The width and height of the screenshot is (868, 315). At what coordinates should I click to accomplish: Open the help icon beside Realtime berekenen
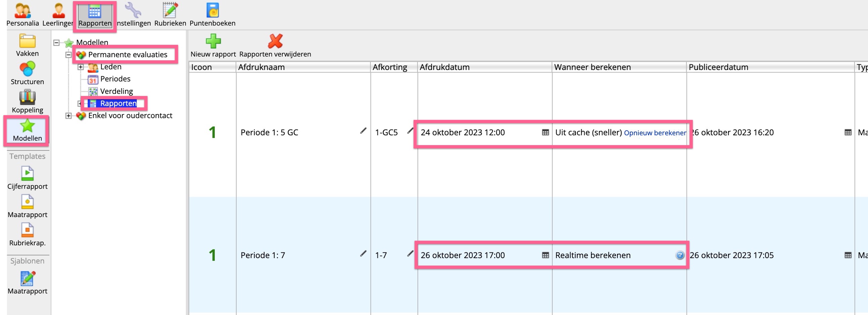680,255
